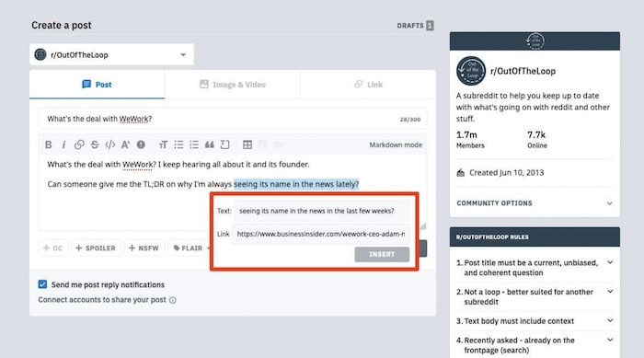Screen dimensions: 644x358
Task: Insert a table in post
Action: [247, 144]
